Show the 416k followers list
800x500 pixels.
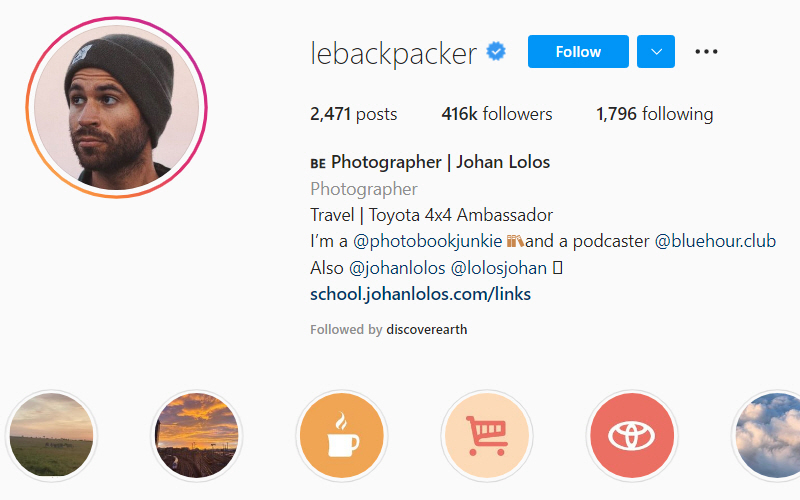(x=496, y=114)
